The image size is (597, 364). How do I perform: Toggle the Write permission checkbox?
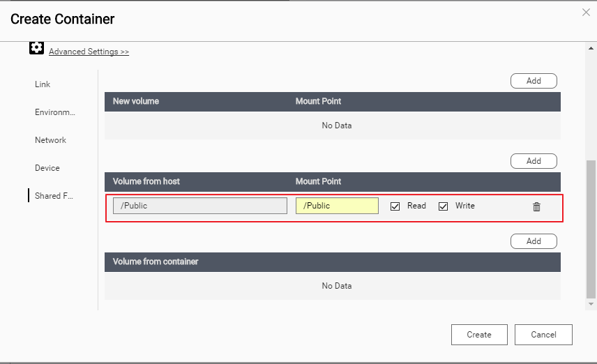[443, 206]
